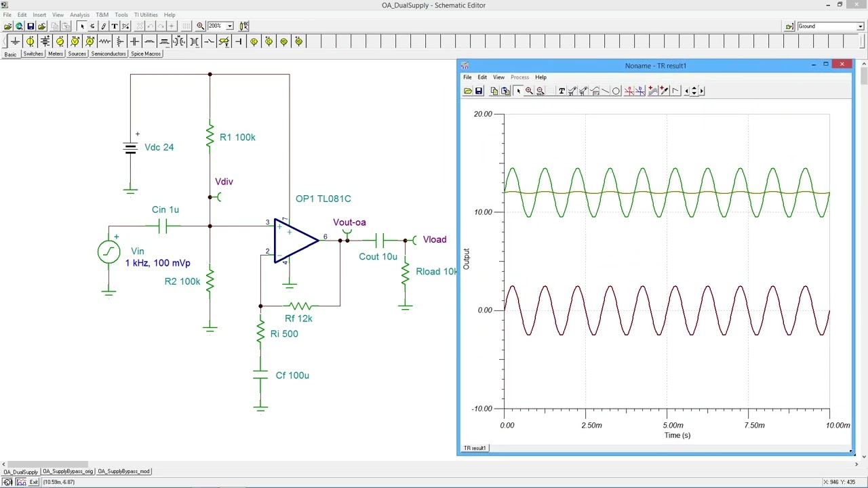Open Edit menu in TR result window
868x488 pixels.
coord(482,77)
